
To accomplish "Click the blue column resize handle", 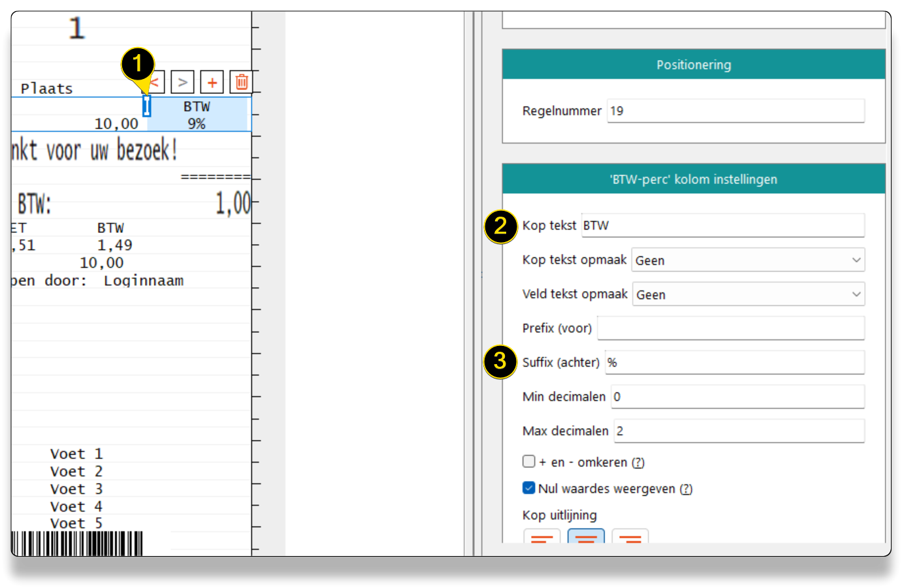I will click(147, 106).
